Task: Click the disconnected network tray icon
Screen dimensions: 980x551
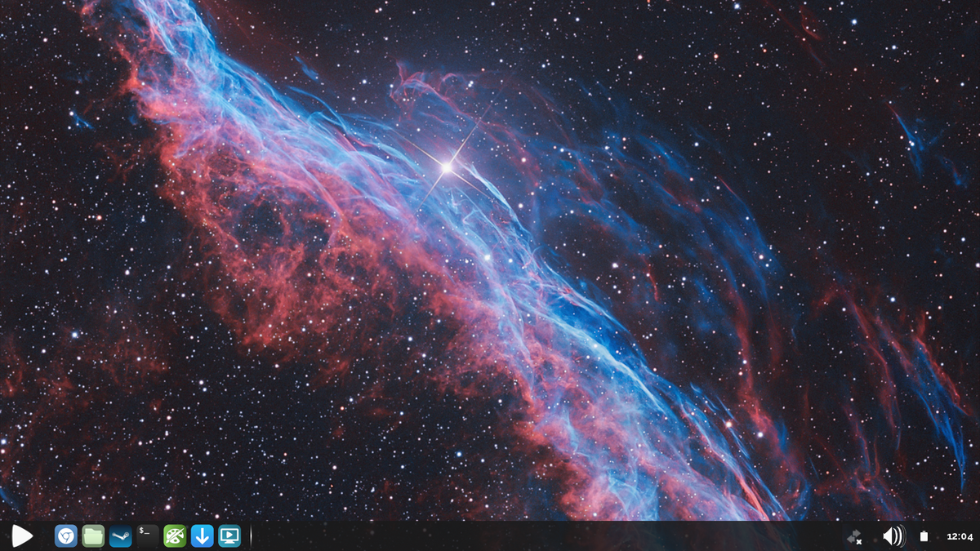Action: (854, 536)
